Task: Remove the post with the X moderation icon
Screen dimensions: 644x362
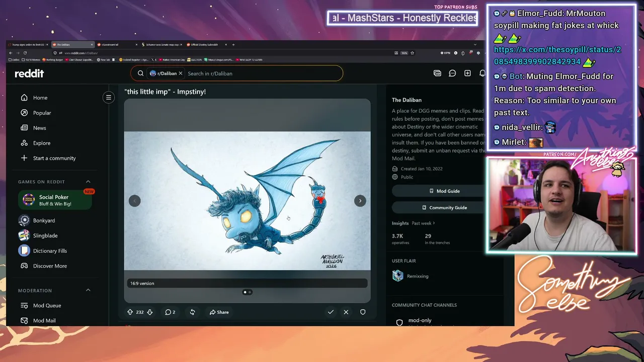Action: point(346,312)
